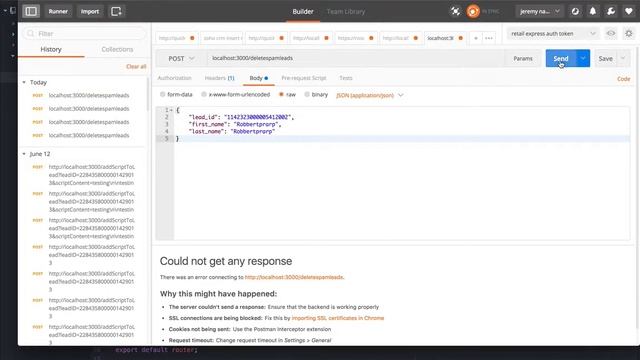The height and width of the screenshot is (360, 640).
Task: Click the Import button
Action: [90, 11]
